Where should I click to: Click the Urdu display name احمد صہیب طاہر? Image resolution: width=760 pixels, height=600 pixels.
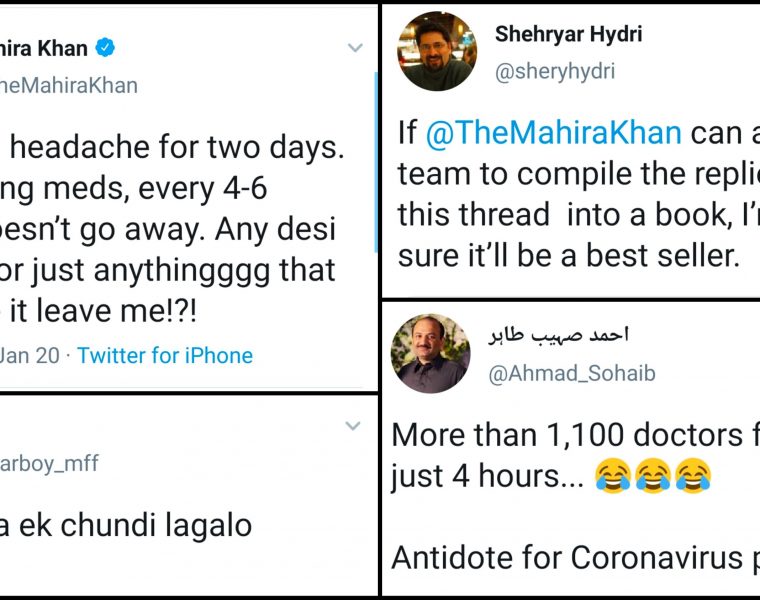[558, 336]
